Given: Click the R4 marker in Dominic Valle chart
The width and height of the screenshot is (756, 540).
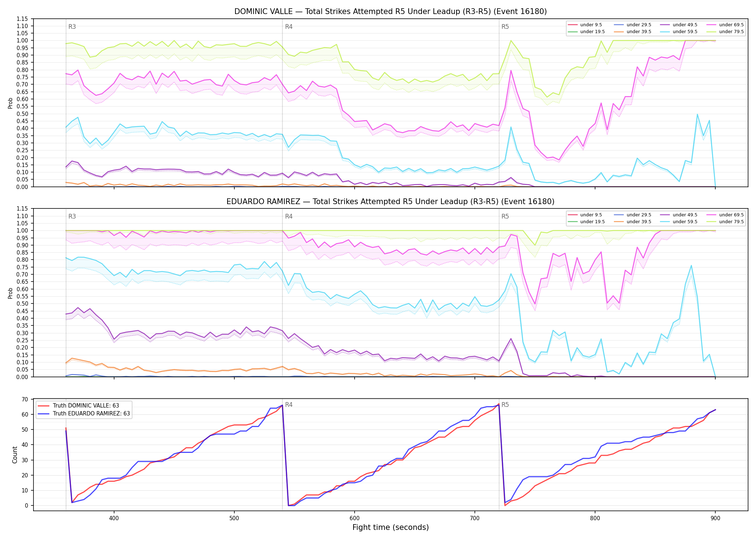Looking at the screenshot, I should [x=289, y=27].
